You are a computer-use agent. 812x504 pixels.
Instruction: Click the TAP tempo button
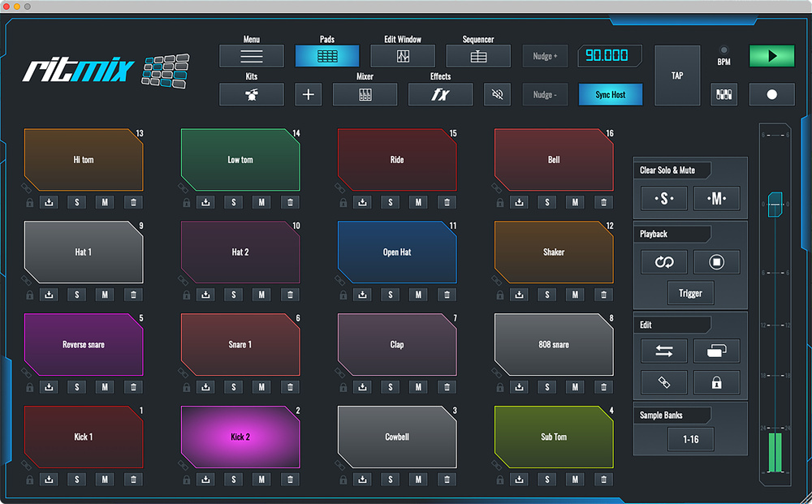click(x=676, y=75)
